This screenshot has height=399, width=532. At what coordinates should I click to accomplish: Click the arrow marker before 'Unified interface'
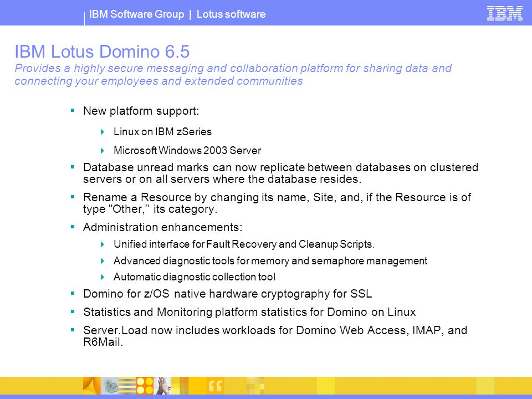tap(103, 244)
